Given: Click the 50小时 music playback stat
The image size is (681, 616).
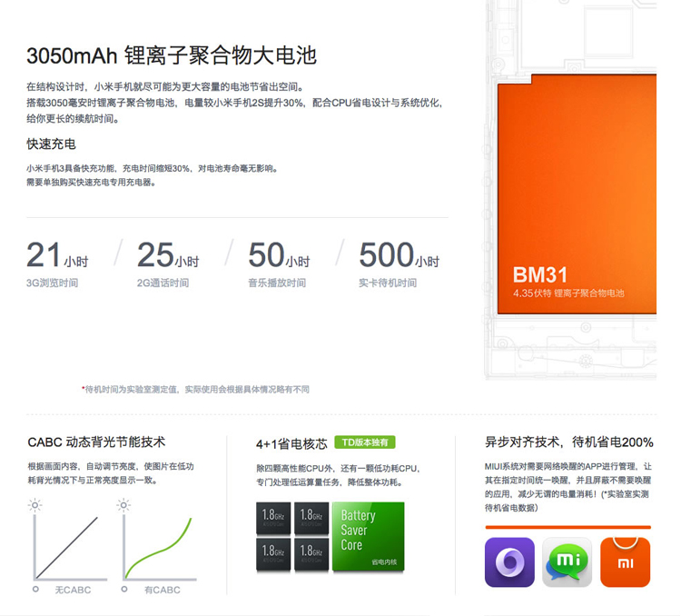Looking at the screenshot, I should 279,254.
